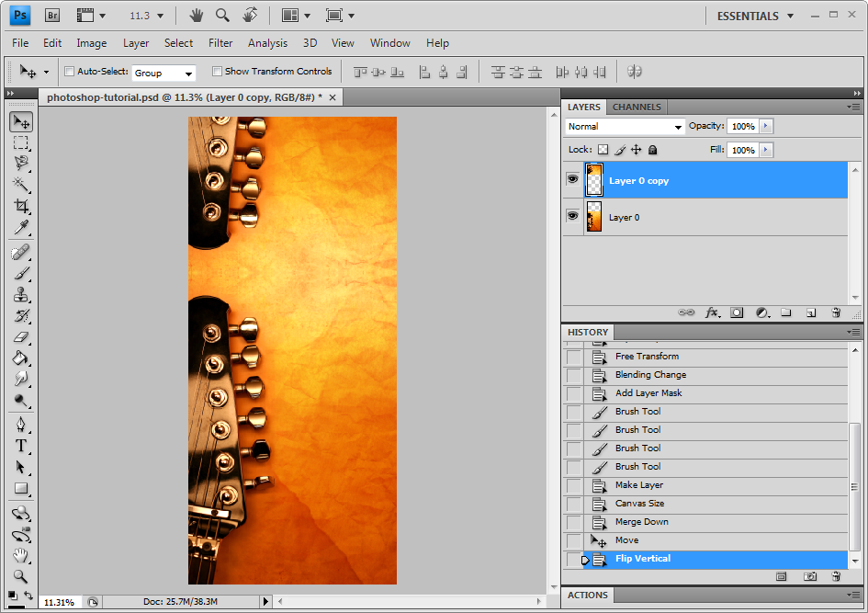Select the Crop tool

(x=20, y=207)
